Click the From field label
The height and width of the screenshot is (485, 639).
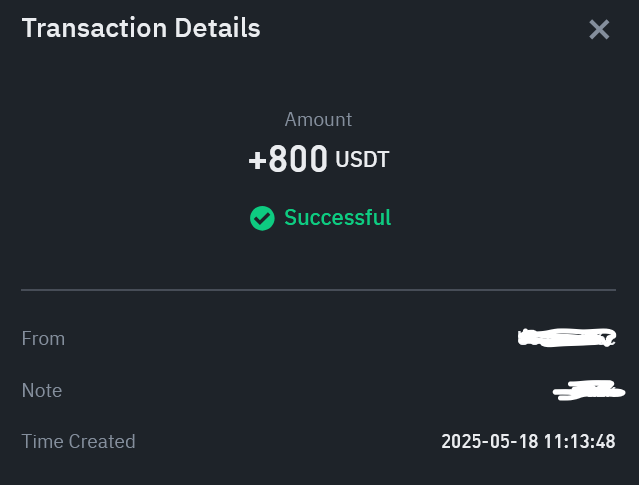43,339
